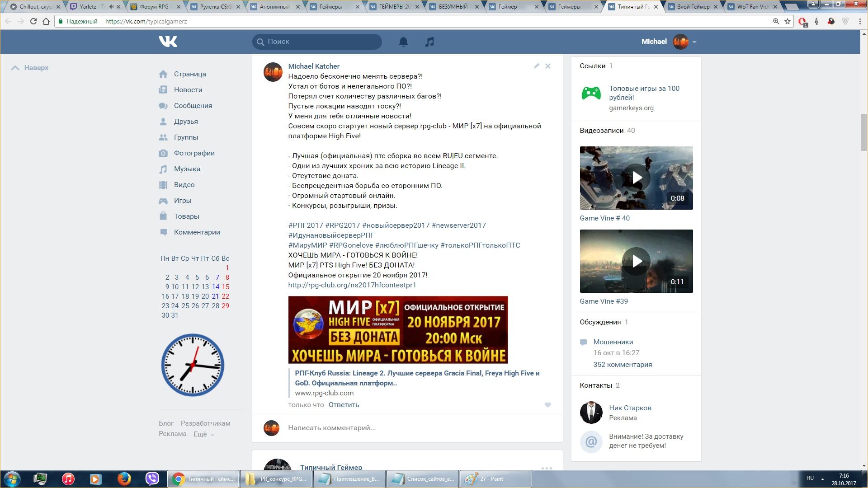Open the Разработчикам footer link
The height and width of the screenshot is (488, 868).
[205, 423]
